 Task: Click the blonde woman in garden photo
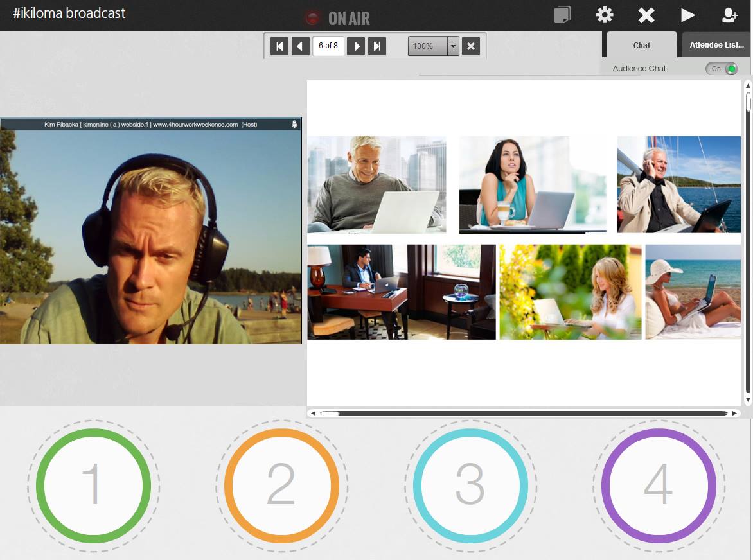571,292
